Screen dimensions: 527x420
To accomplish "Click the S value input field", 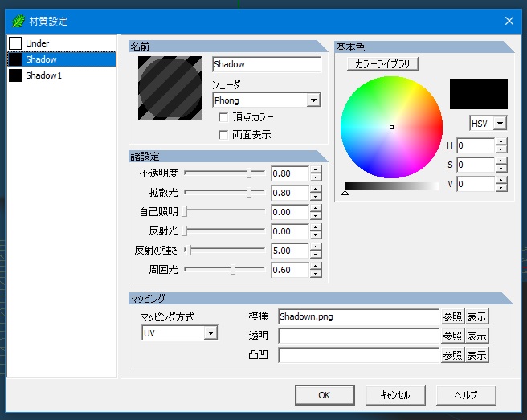I will 476,165.
